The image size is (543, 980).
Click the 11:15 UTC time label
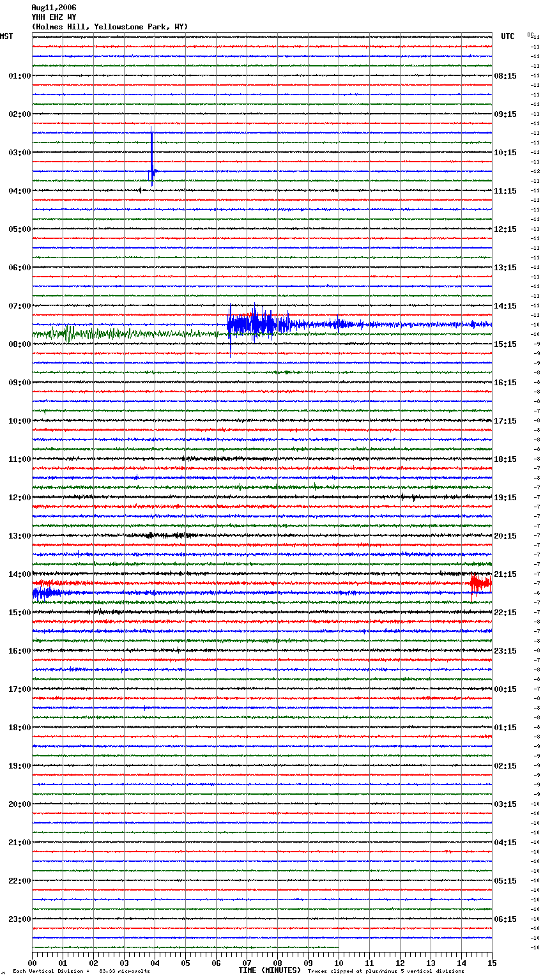(x=505, y=191)
